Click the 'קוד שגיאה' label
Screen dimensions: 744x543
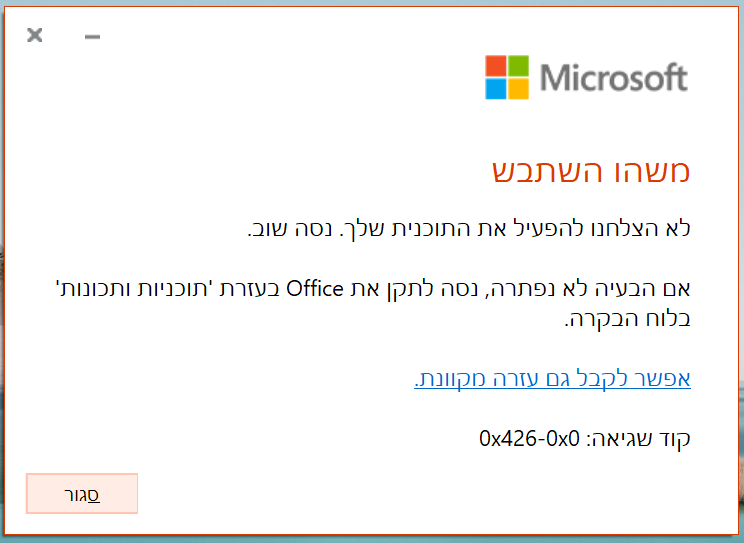tap(645, 438)
